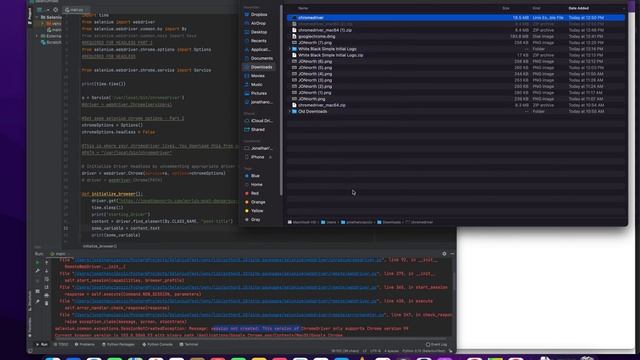Open the Terminal tab in PyCharm
This screenshot has width=640, height=360.
189,344
